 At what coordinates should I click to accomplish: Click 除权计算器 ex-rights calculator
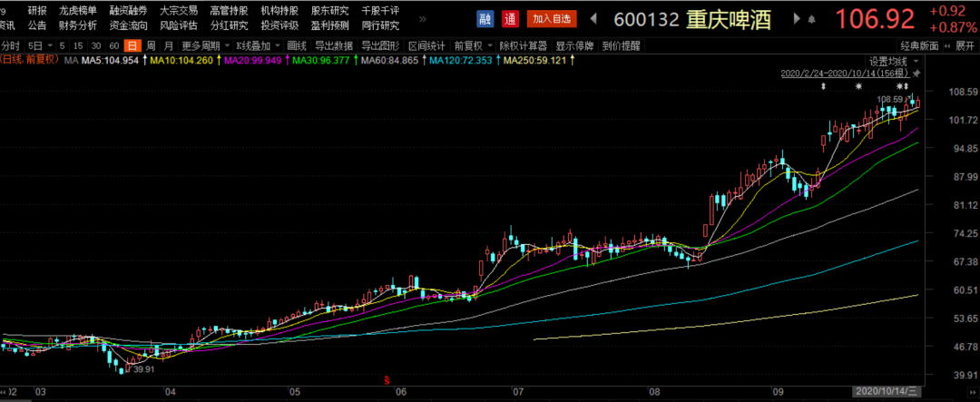(x=524, y=45)
